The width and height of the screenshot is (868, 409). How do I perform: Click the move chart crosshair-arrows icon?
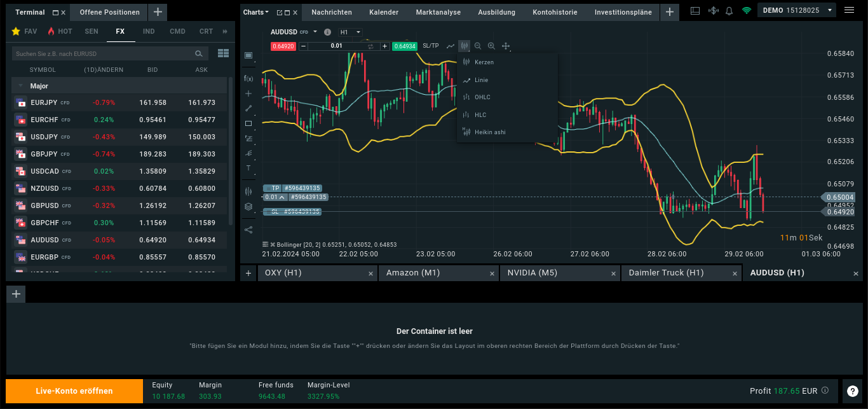pos(506,46)
